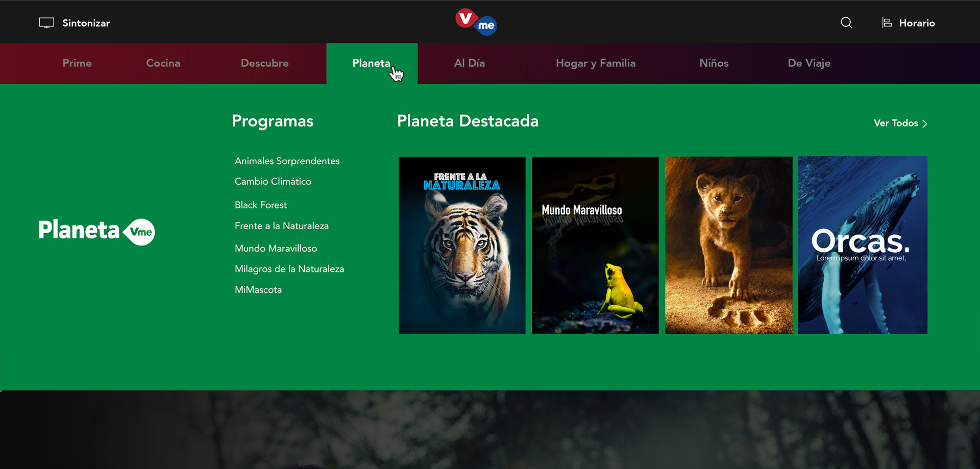Click the Mundo Maravilloso frog poster
This screenshot has height=469, width=980.
tap(595, 245)
